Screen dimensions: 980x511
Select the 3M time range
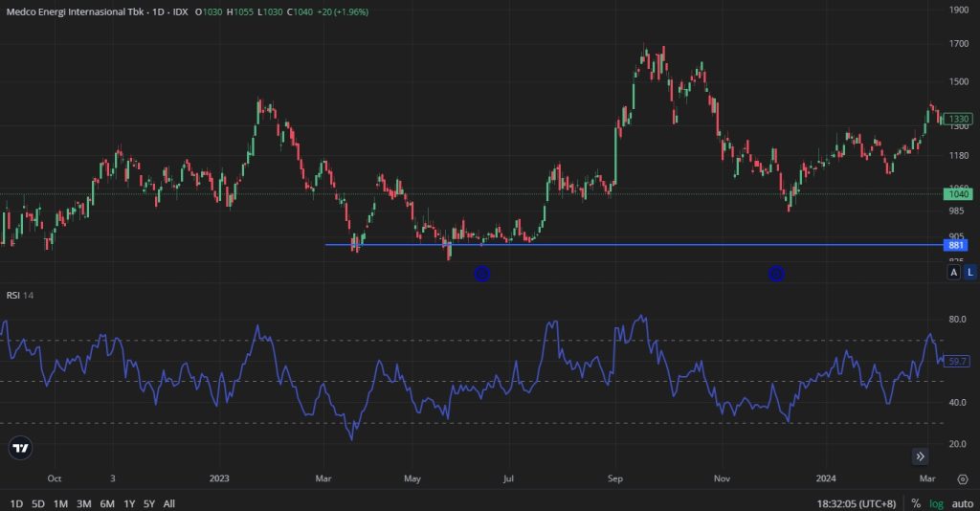pos(84,503)
